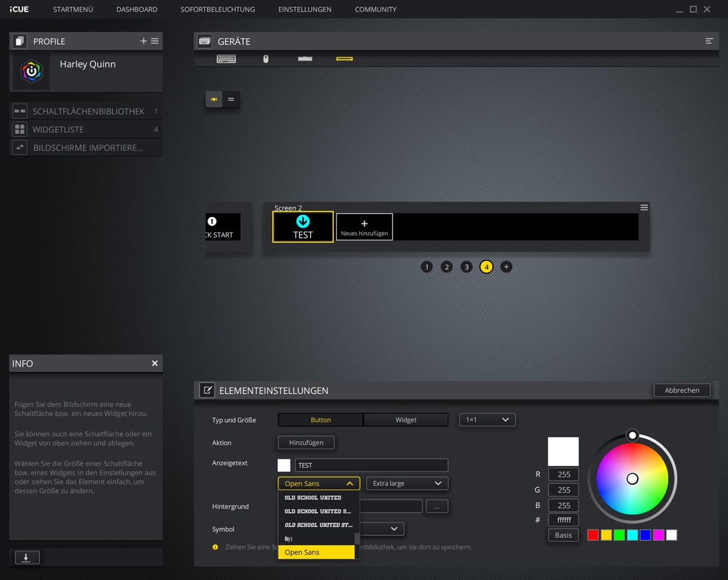Pick the white preset swatch
This screenshot has height=580, width=728.
click(672, 535)
